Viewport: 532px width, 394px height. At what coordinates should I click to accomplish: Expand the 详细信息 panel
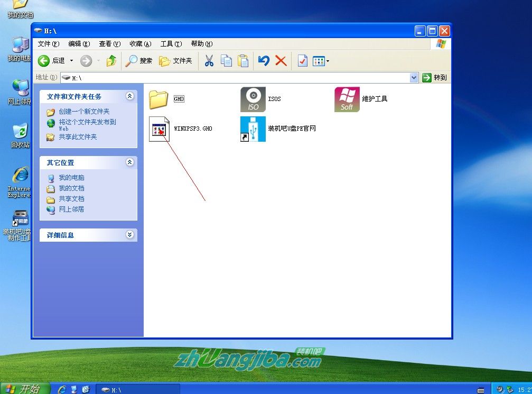[x=129, y=235]
